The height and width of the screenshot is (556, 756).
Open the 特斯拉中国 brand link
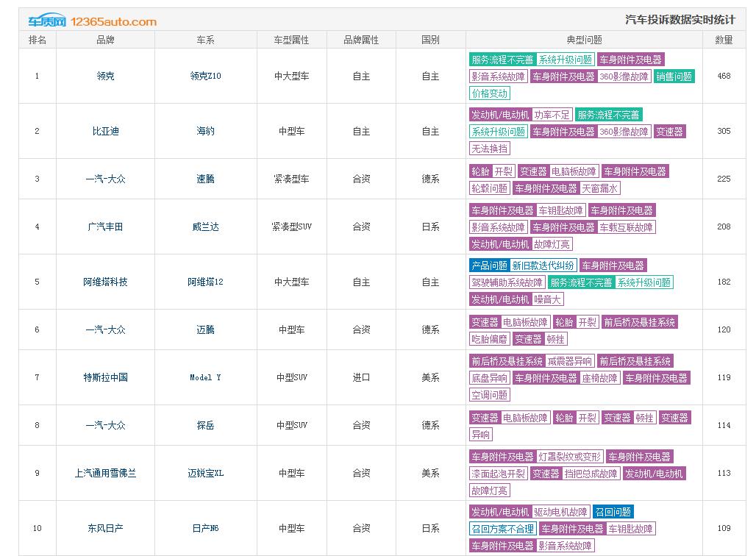pos(105,377)
